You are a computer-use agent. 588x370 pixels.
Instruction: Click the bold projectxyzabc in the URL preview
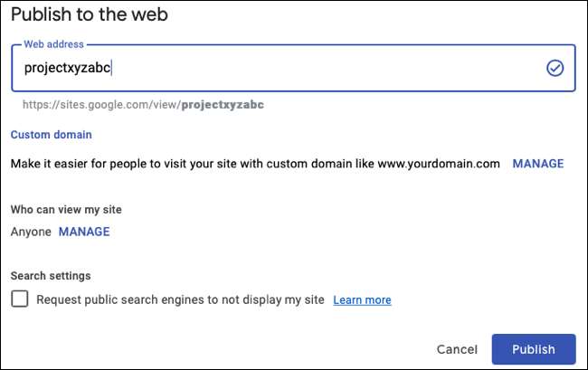point(223,105)
